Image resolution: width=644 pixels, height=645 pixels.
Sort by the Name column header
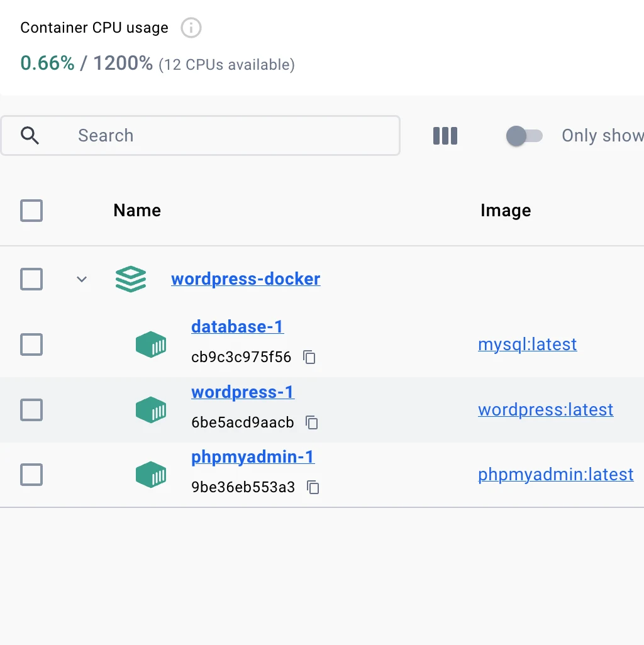point(137,211)
